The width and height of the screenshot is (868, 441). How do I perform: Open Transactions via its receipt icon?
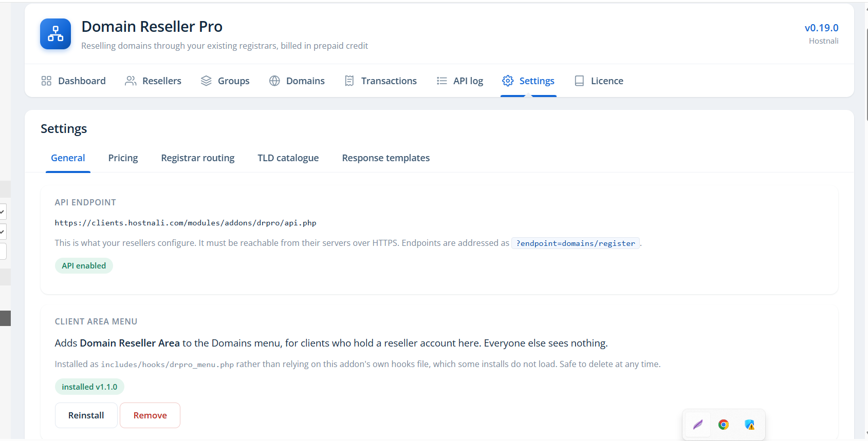tap(349, 81)
